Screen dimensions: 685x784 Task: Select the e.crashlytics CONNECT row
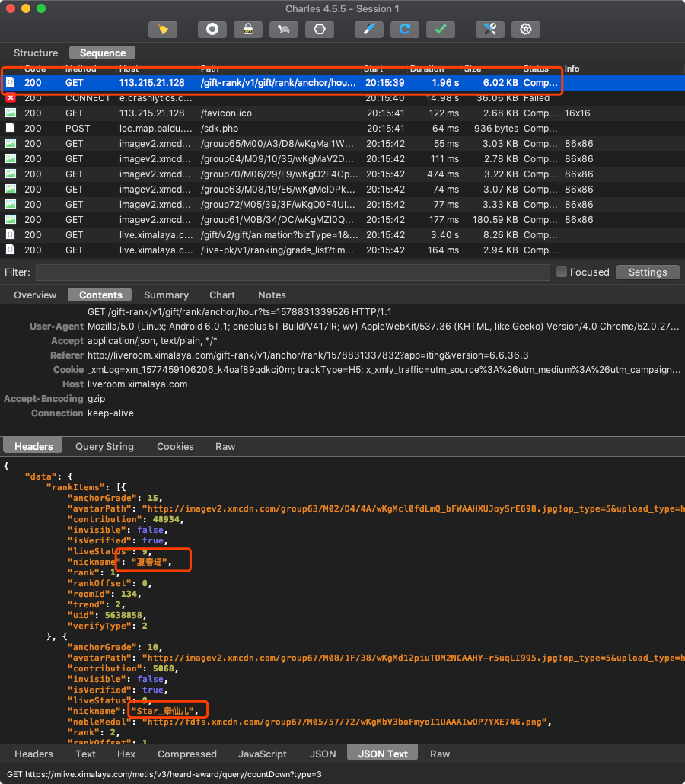click(x=342, y=98)
